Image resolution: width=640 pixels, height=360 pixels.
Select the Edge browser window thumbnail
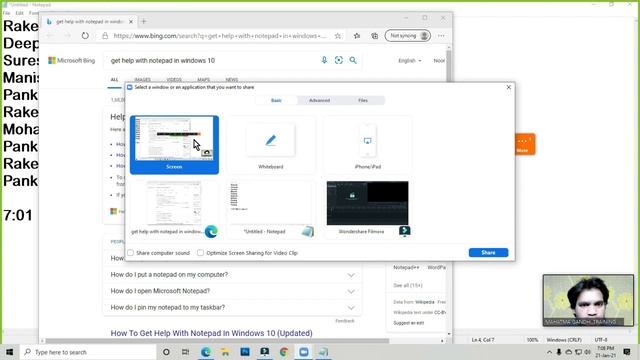point(174,209)
